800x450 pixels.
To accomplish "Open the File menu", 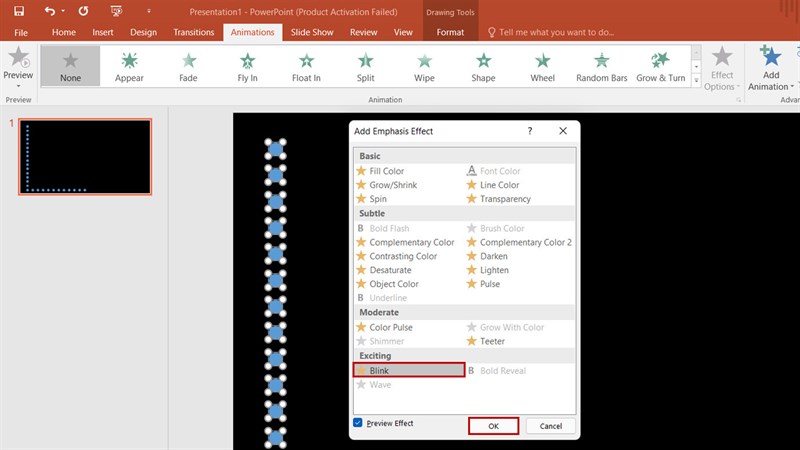I will (x=21, y=32).
